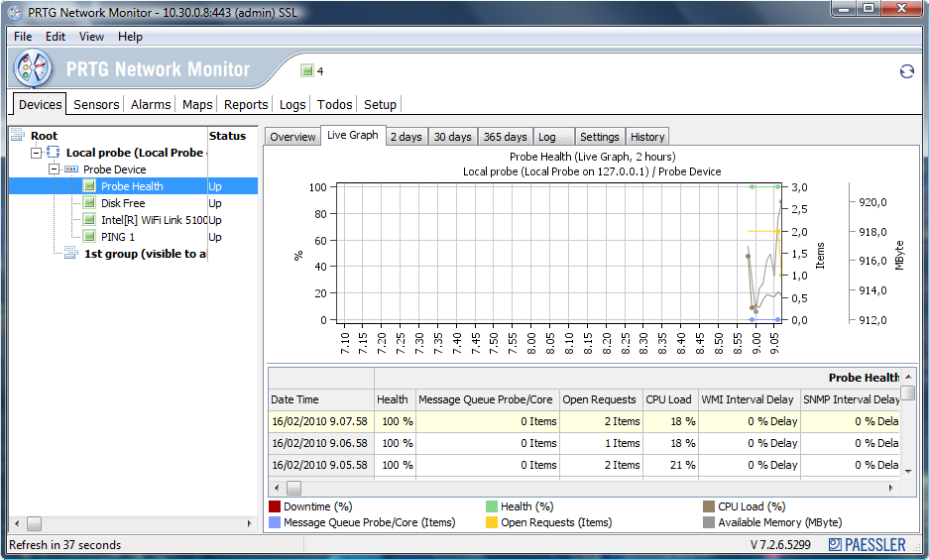Click the device tree scroll-right arrow
The height and width of the screenshot is (560, 929).
(x=250, y=524)
